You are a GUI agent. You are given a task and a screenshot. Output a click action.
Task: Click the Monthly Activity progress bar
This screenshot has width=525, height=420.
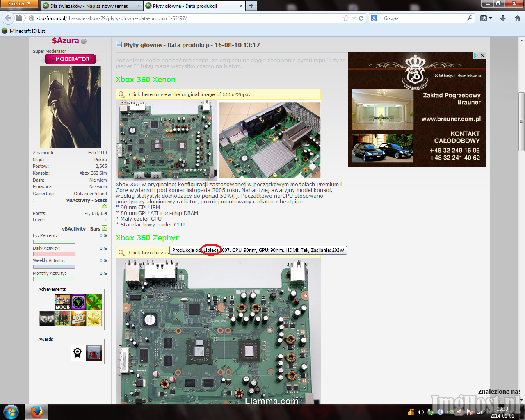point(54,279)
